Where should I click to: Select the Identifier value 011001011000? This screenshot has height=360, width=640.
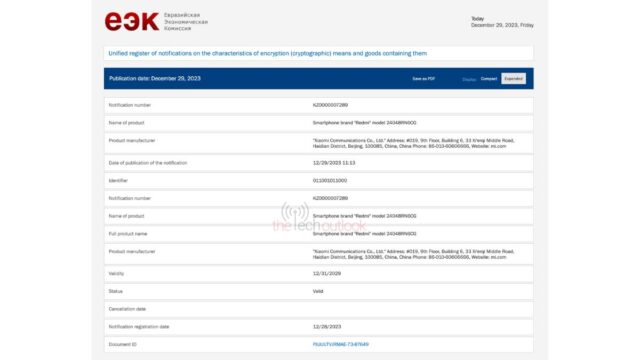pyautogui.click(x=330, y=180)
